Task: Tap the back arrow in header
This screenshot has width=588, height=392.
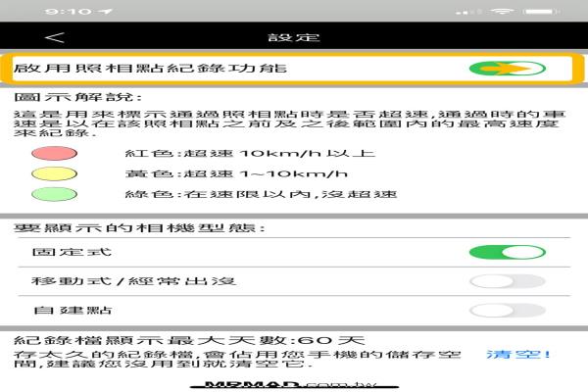Action: click(56, 38)
